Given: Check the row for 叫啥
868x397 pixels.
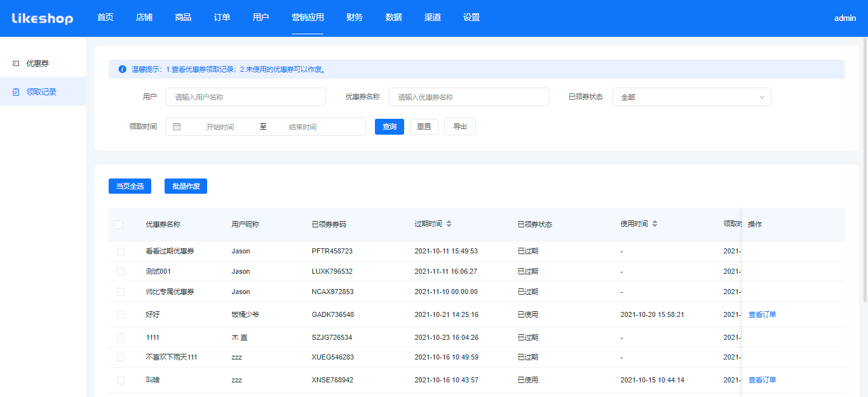Looking at the screenshot, I should tap(121, 380).
